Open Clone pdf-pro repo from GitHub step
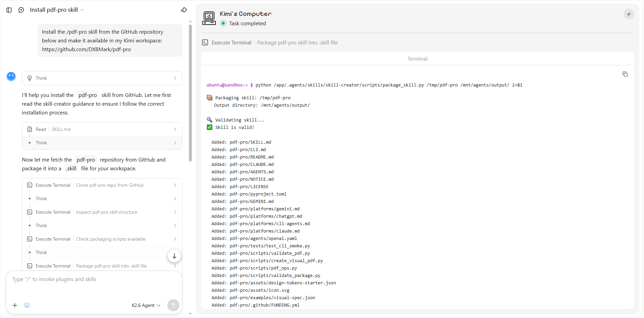The width and height of the screenshot is (644, 318). tap(102, 185)
